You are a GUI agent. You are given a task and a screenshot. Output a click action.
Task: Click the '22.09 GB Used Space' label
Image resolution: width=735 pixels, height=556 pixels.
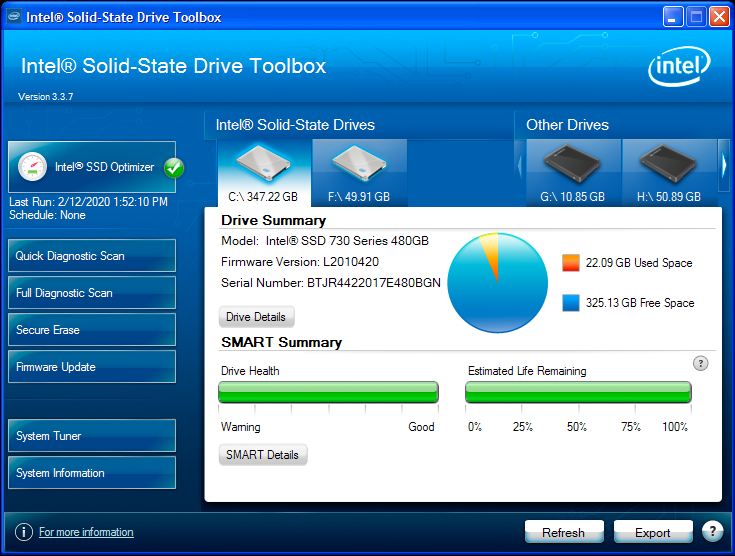point(639,263)
